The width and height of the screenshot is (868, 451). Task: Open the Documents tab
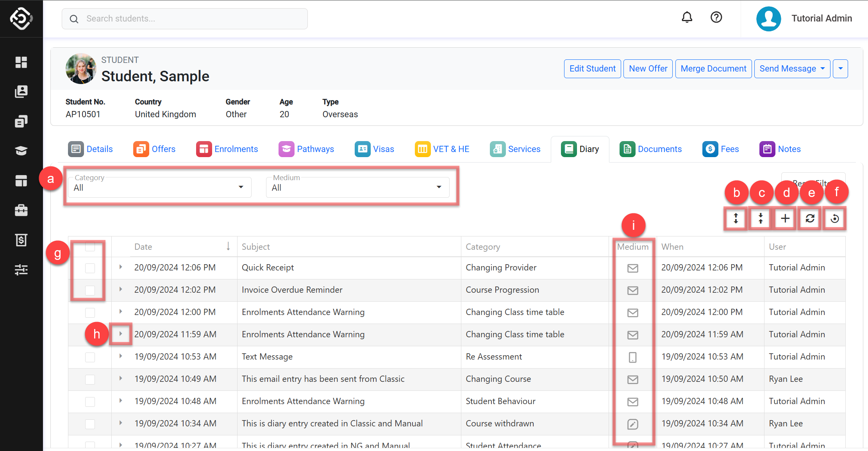(651, 149)
